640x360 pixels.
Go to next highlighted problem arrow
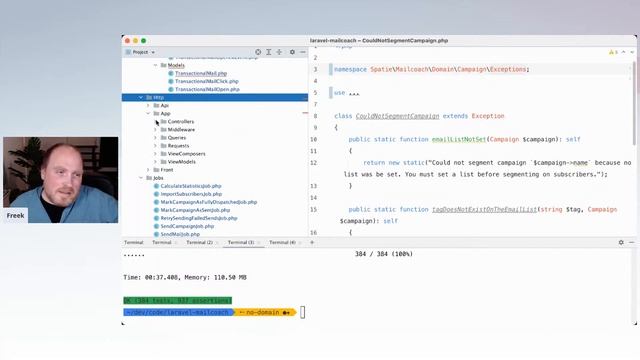(632, 52)
